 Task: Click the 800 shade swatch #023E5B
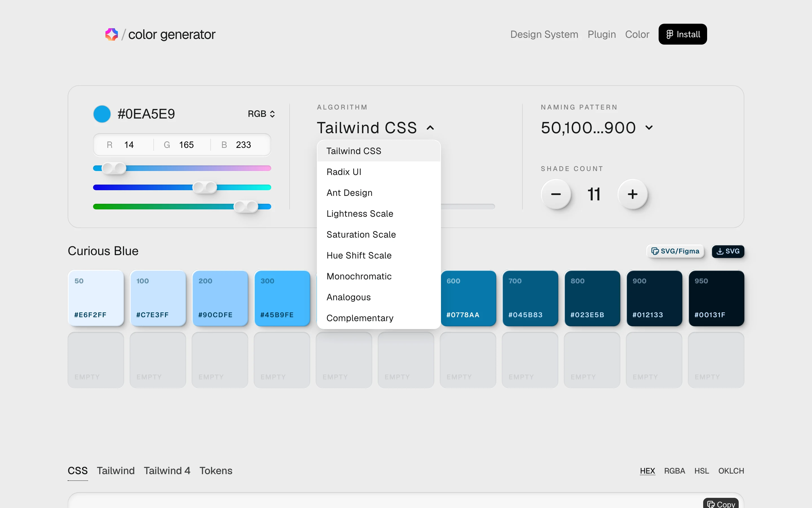pyautogui.click(x=592, y=298)
